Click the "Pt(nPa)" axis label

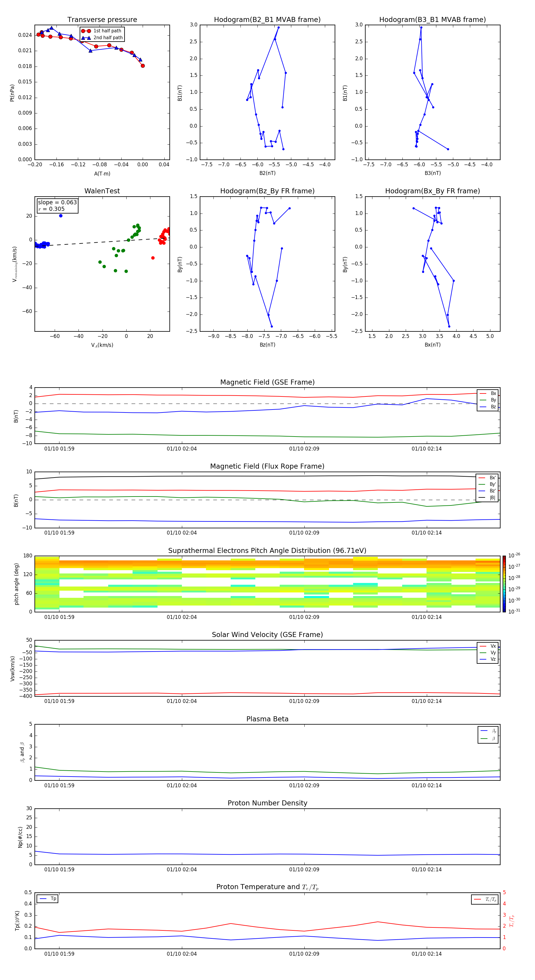coord(12,93)
